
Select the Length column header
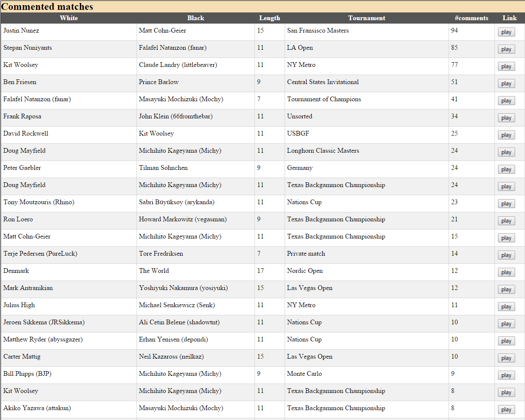(270, 18)
